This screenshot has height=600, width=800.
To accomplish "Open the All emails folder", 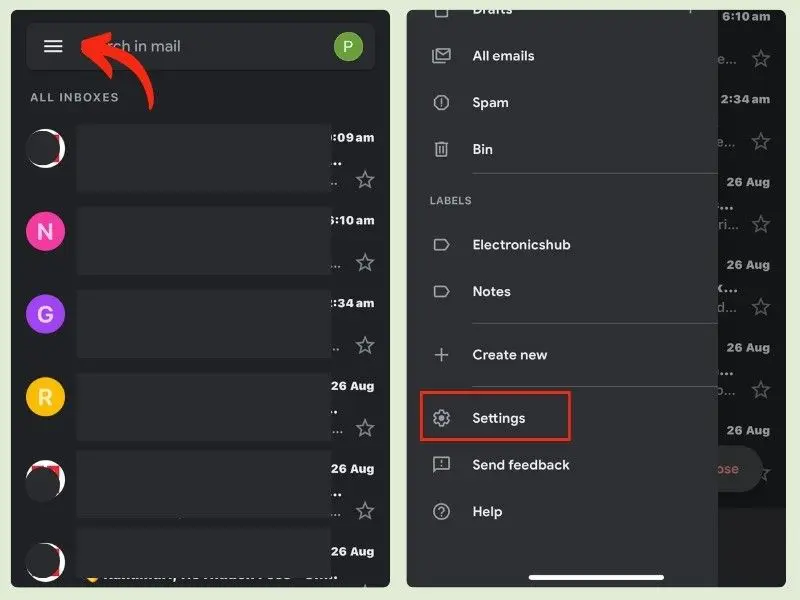I will tap(503, 56).
